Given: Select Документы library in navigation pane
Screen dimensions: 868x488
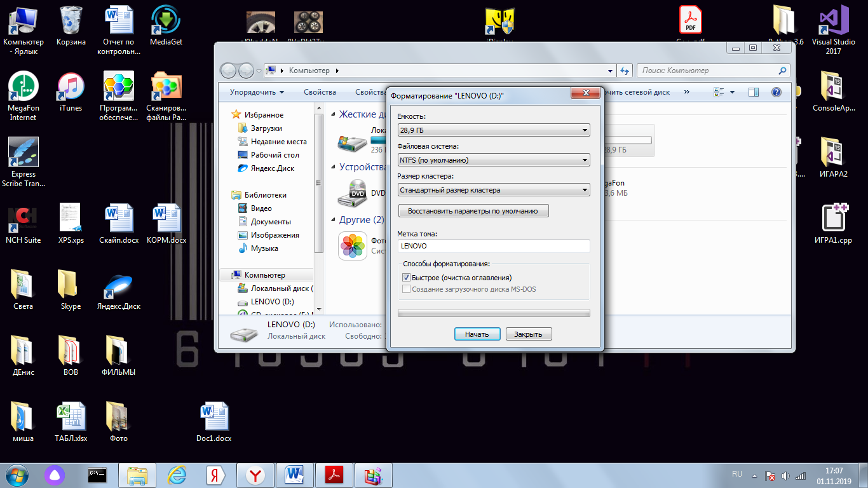Looking at the screenshot, I should pos(271,222).
